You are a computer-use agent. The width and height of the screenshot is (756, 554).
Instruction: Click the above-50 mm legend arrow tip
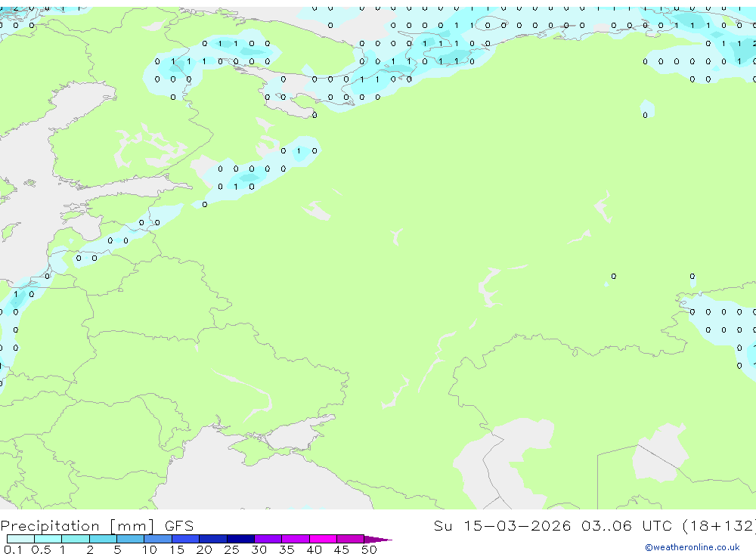378,539
